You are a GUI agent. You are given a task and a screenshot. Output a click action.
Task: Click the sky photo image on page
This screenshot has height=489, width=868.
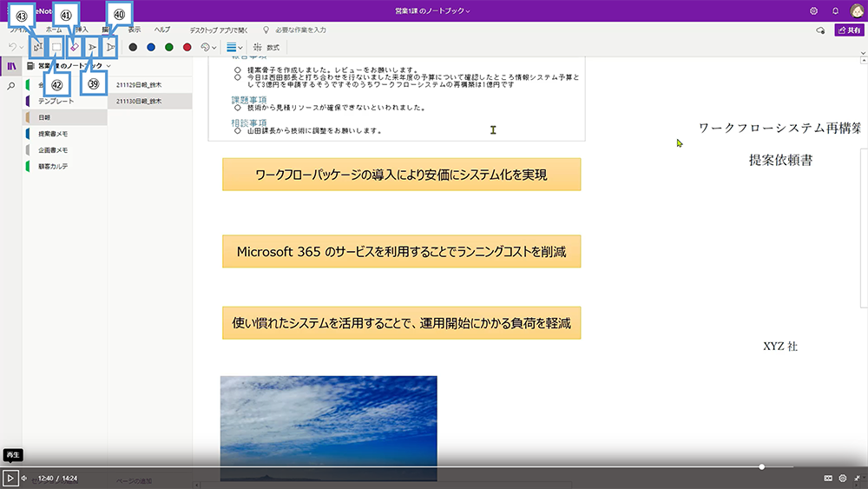click(328, 428)
